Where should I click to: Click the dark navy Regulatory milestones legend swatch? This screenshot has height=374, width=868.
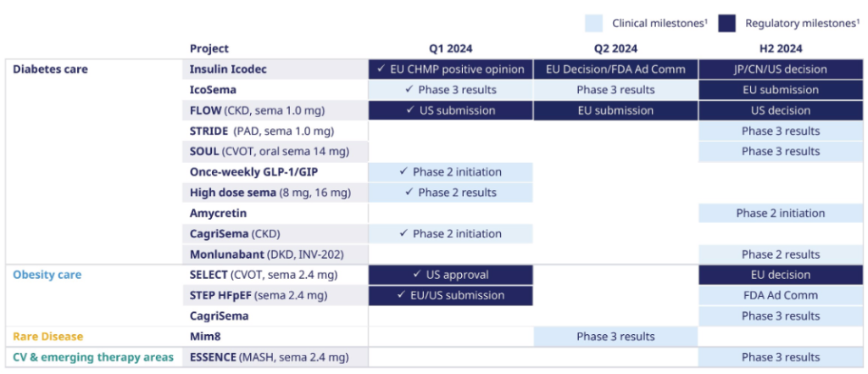point(726,24)
